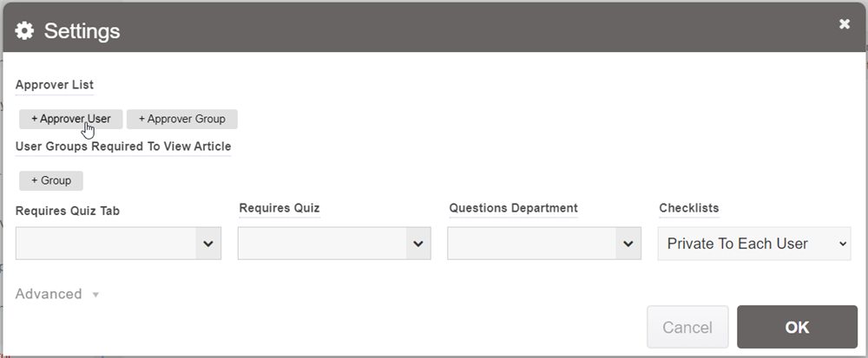868x358 pixels.
Task: Click the Settings gear icon
Action: click(24, 31)
